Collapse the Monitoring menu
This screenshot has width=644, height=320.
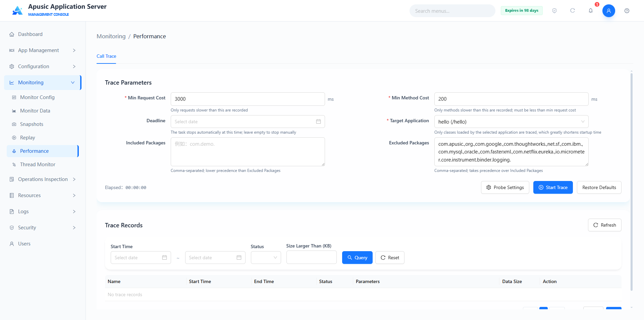click(x=43, y=83)
